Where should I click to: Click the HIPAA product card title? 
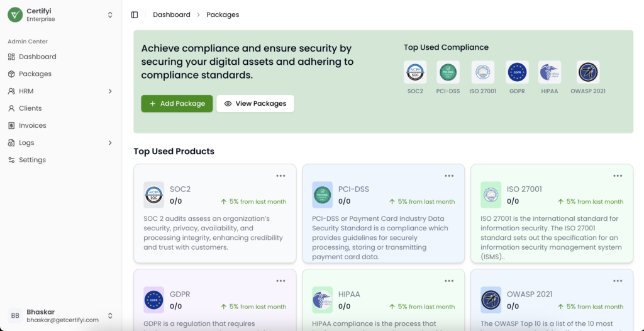(349, 295)
